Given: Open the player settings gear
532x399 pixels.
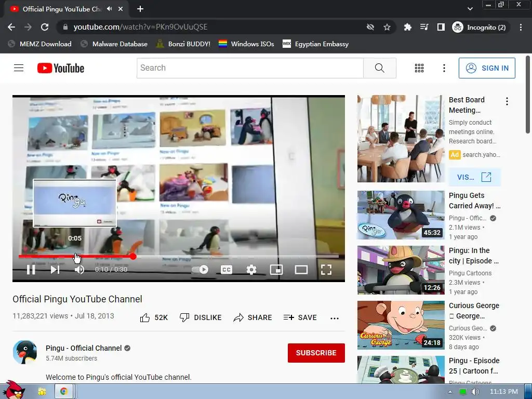Looking at the screenshot, I should pyautogui.click(x=251, y=270).
